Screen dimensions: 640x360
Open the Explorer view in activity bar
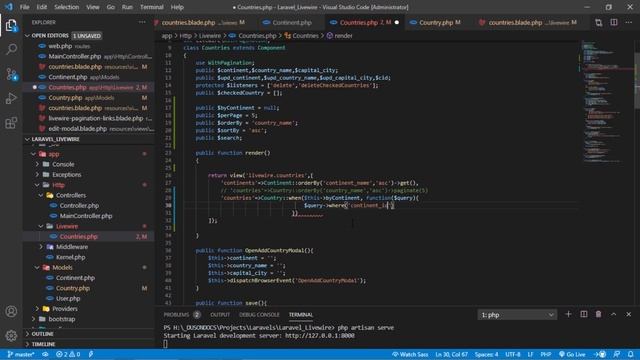11,26
